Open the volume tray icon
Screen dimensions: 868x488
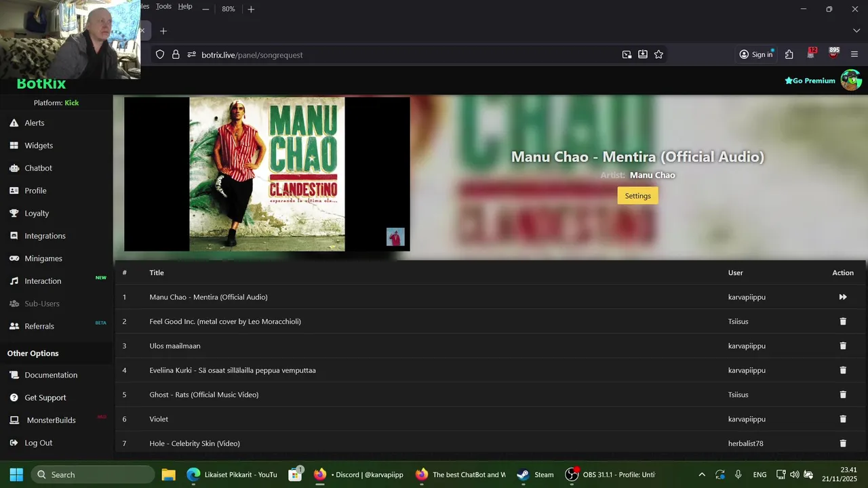pyautogui.click(x=794, y=474)
